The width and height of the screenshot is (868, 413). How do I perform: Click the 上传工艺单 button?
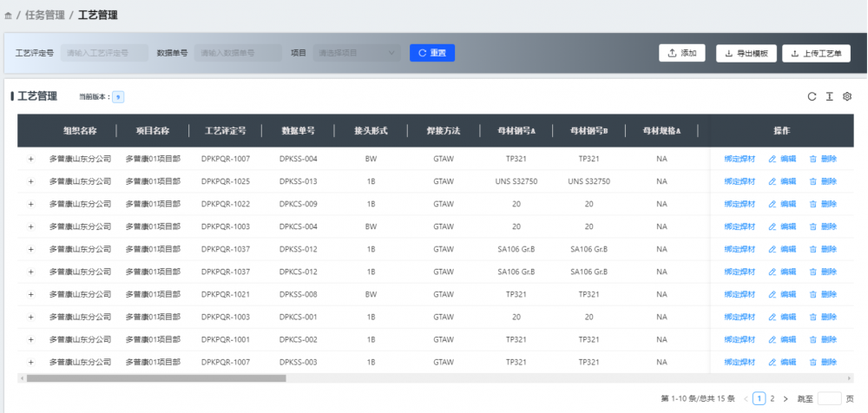point(816,53)
